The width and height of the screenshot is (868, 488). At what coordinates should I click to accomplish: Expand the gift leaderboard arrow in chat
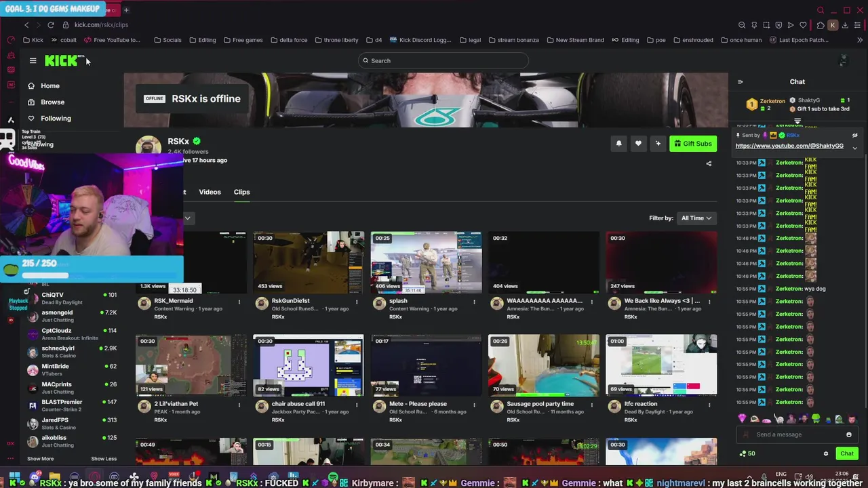pyautogui.click(x=797, y=122)
